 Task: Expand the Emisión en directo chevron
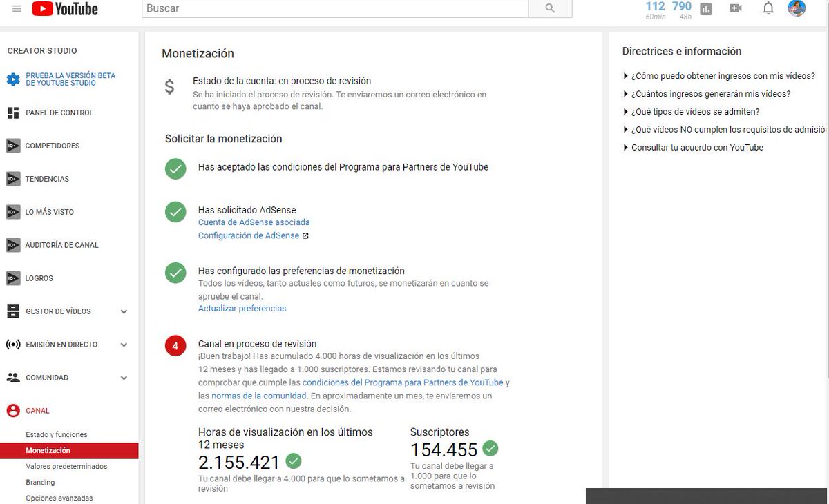pyautogui.click(x=124, y=345)
